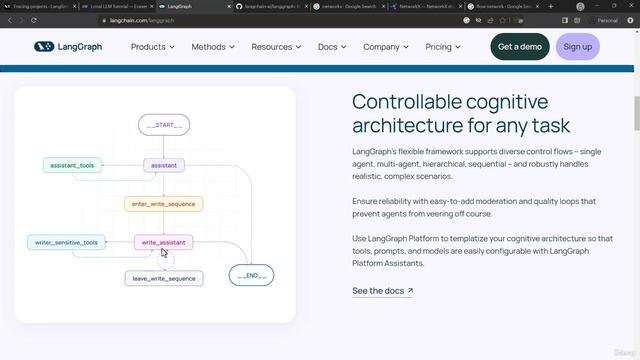
Task: Click the profile avatar in title bar
Action: click(x=580, y=7)
